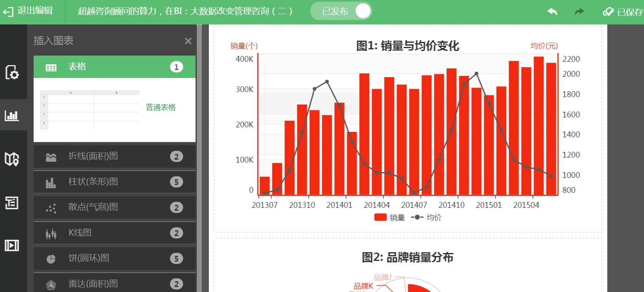Click the 柱状(条形)图 bar icon
The image size is (644, 292).
pos(51,183)
